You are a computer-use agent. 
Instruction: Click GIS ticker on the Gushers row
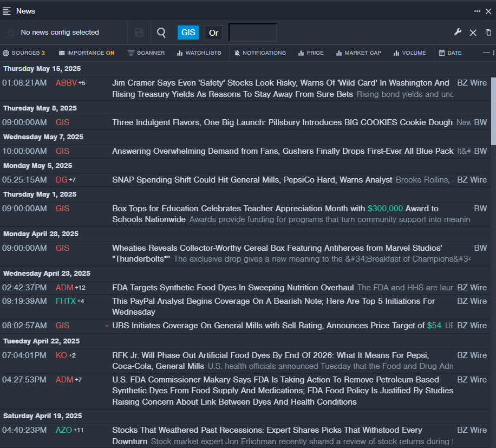[62, 151]
